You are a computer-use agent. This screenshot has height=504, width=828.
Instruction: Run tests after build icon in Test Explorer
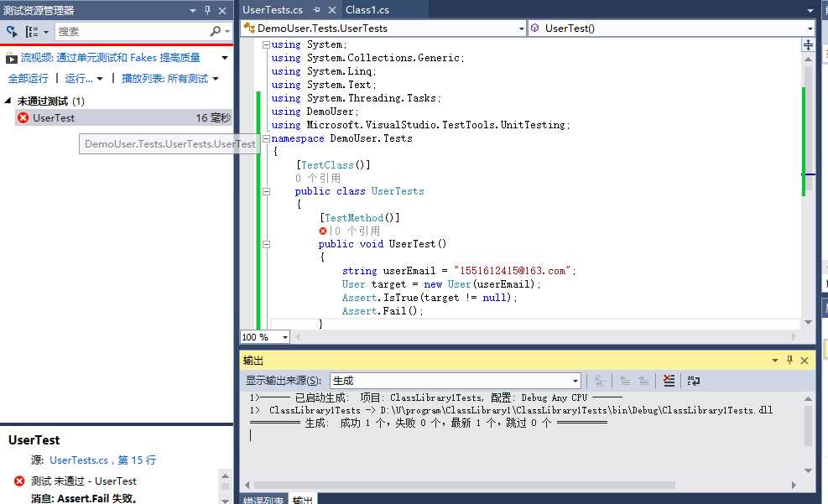coord(12,32)
